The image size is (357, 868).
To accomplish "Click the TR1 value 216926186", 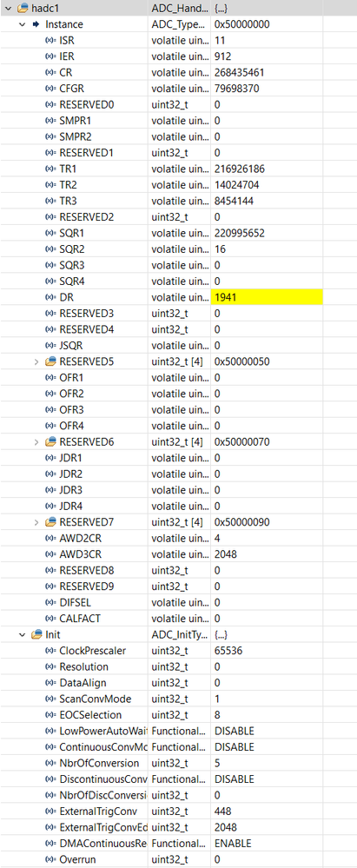I will [x=239, y=169].
